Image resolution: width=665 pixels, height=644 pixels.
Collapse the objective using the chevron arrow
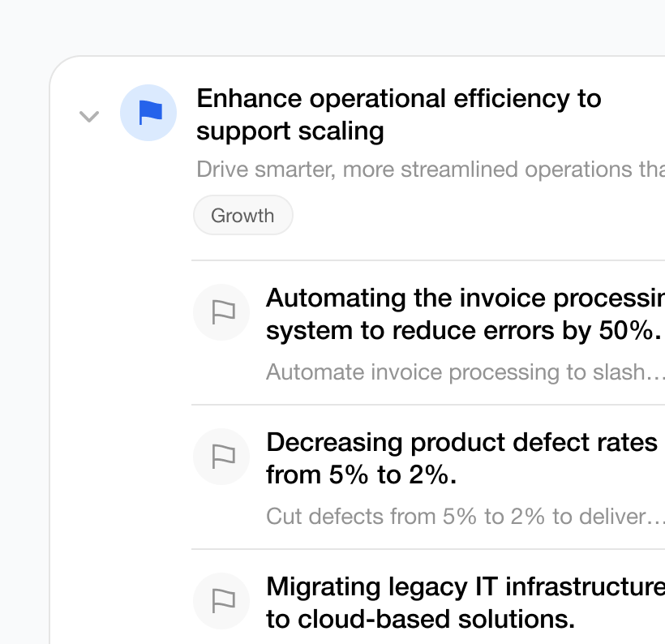pyautogui.click(x=88, y=116)
